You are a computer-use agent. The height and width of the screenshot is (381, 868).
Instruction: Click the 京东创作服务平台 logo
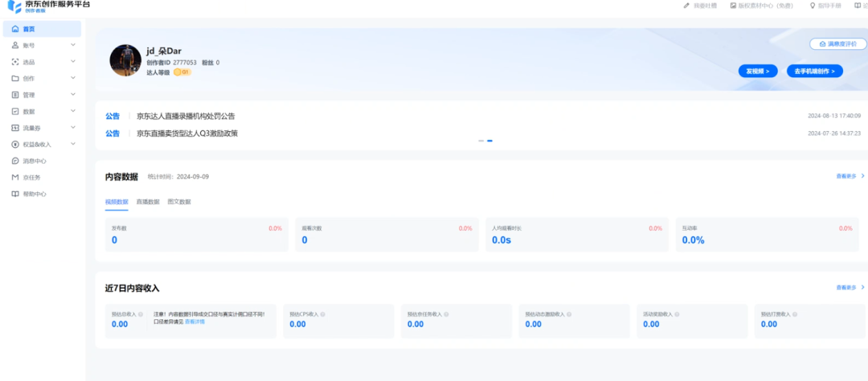click(49, 6)
